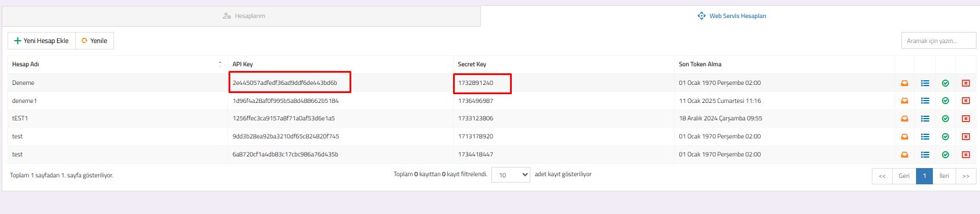Click API key 1256ffec3ca9157a8f71a0af53d6e1a5

(283, 119)
